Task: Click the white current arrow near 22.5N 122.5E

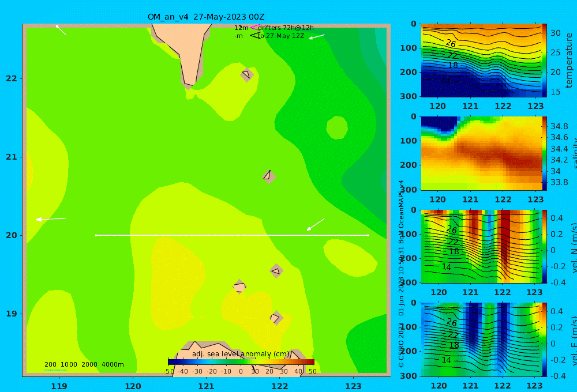Action: [x=317, y=36]
